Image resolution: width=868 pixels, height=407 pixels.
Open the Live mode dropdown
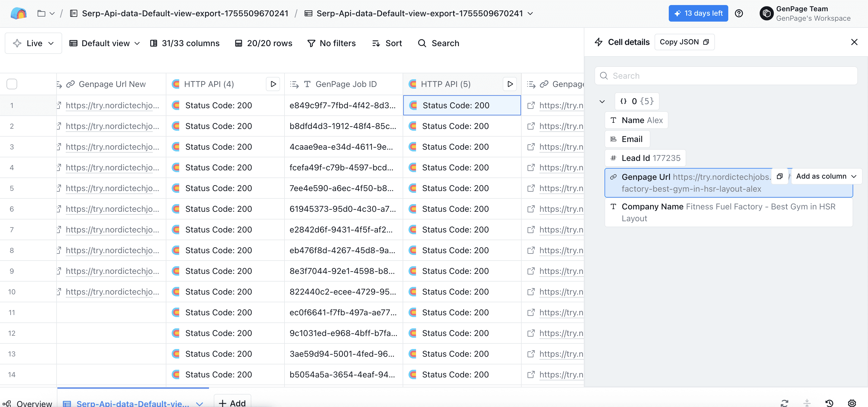click(33, 43)
